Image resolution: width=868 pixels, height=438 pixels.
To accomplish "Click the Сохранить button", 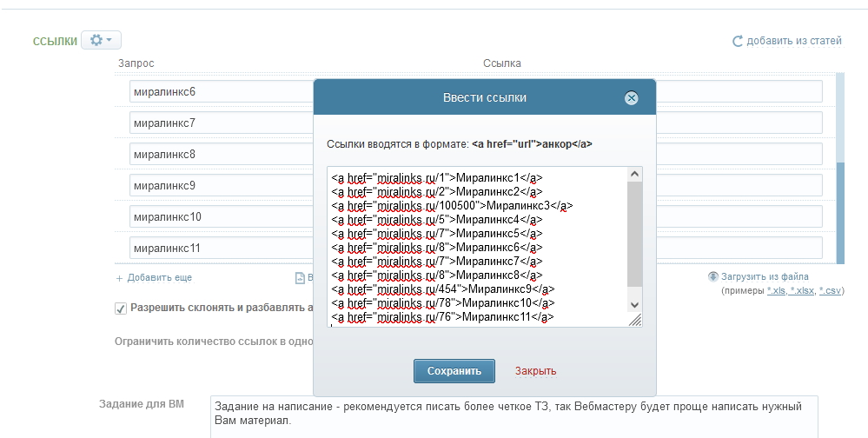I will (x=454, y=371).
